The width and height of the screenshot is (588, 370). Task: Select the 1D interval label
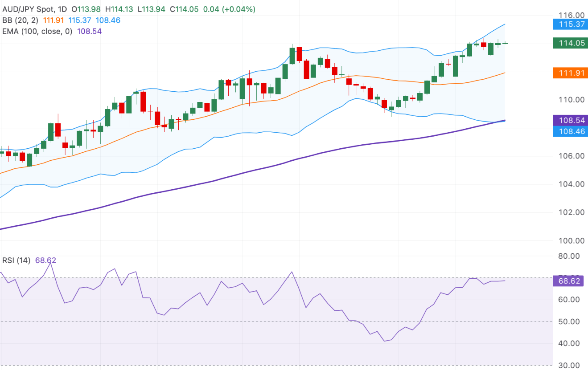coord(62,9)
